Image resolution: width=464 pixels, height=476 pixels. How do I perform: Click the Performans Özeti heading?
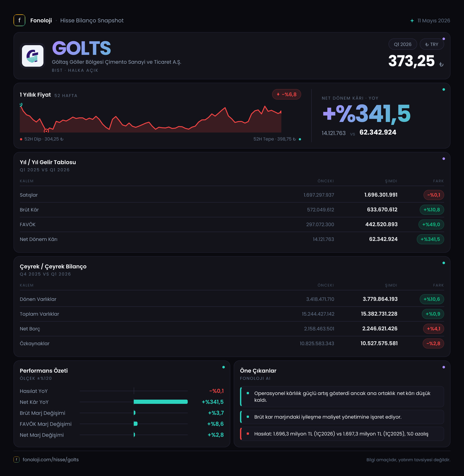click(44, 371)
